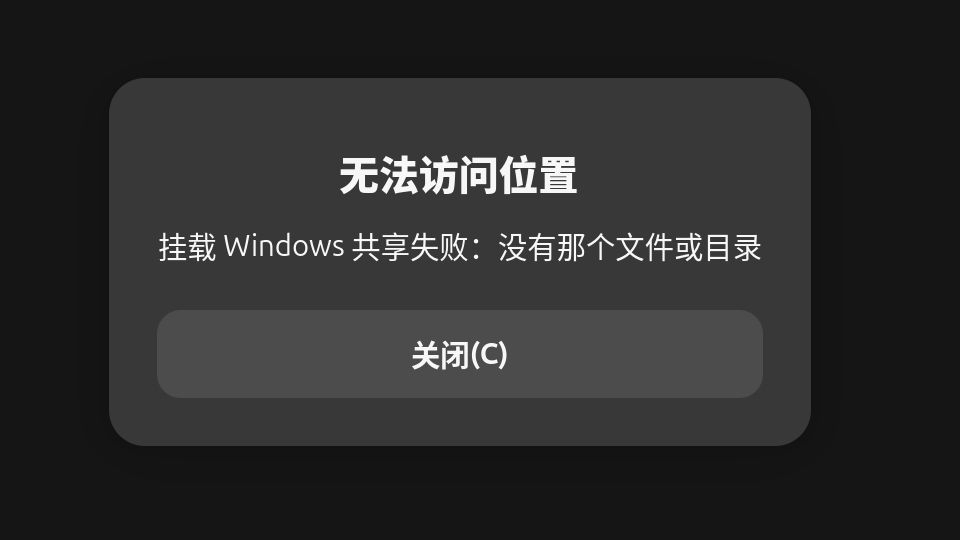Click the 访问 characters in the title

[459, 176]
